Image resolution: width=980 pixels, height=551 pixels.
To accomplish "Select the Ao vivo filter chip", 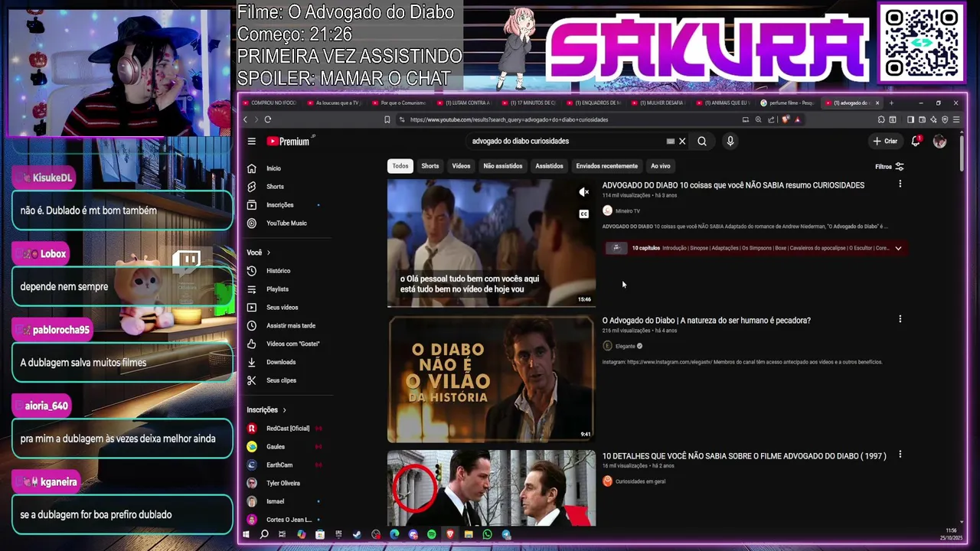I will pos(661,166).
